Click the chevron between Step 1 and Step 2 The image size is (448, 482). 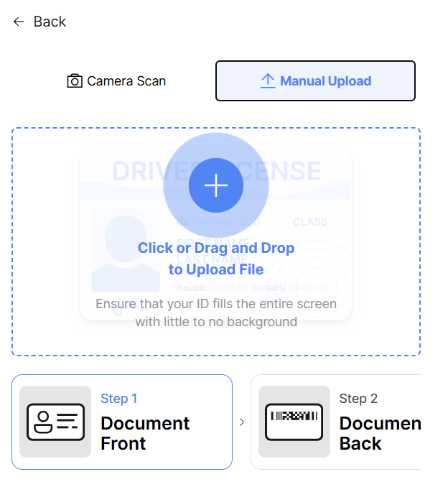click(x=242, y=422)
